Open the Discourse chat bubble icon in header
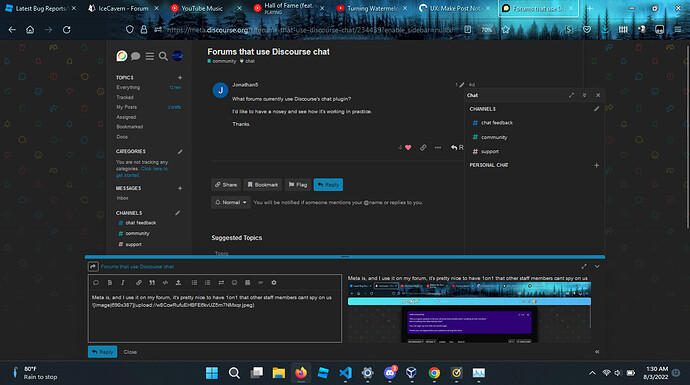Screen dimensions: 690x385 (x=136, y=56)
